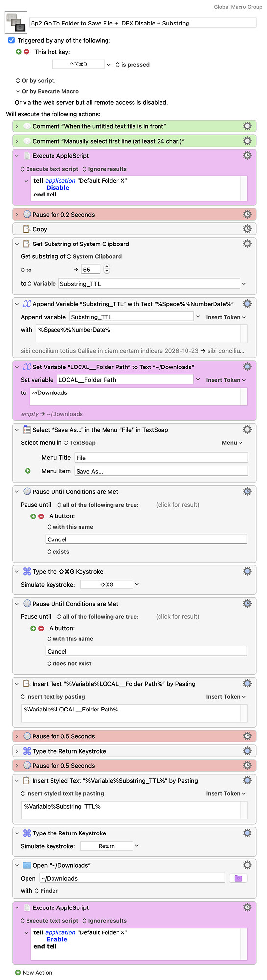Open dropdown right of Substring_TTL in Get Substring
267x980 pixels.
[x=244, y=284]
